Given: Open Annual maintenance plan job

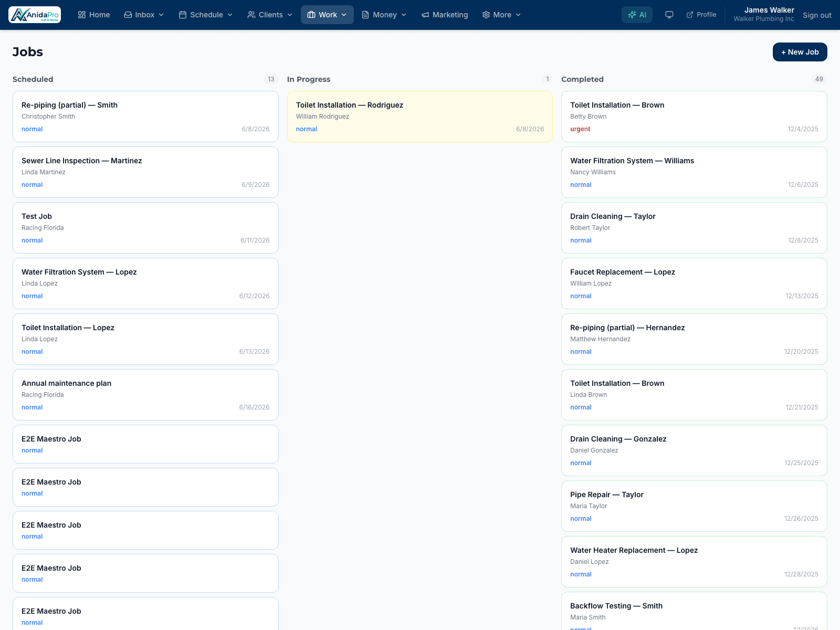Looking at the screenshot, I should click(x=145, y=395).
